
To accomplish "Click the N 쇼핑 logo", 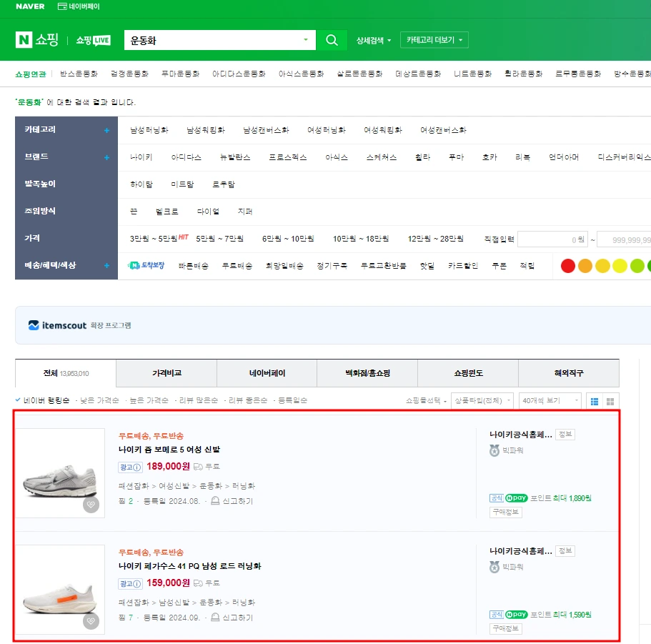I will click(37, 40).
